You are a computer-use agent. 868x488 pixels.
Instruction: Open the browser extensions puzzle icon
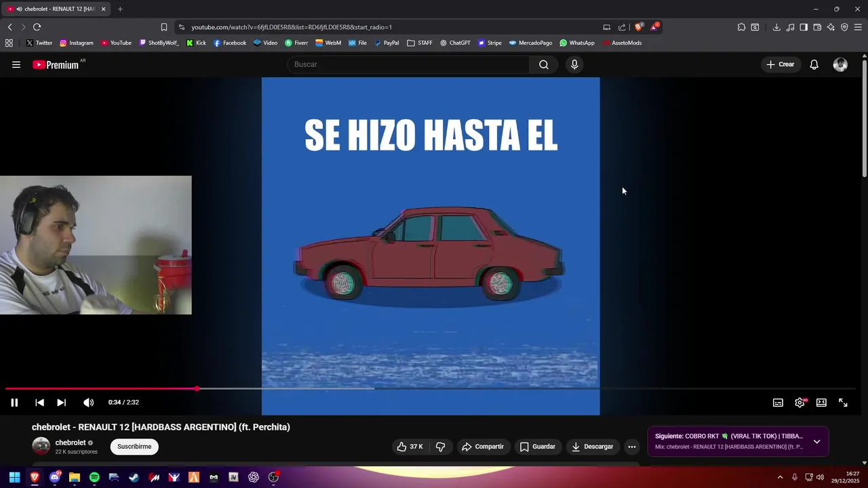click(x=741, y=27)
